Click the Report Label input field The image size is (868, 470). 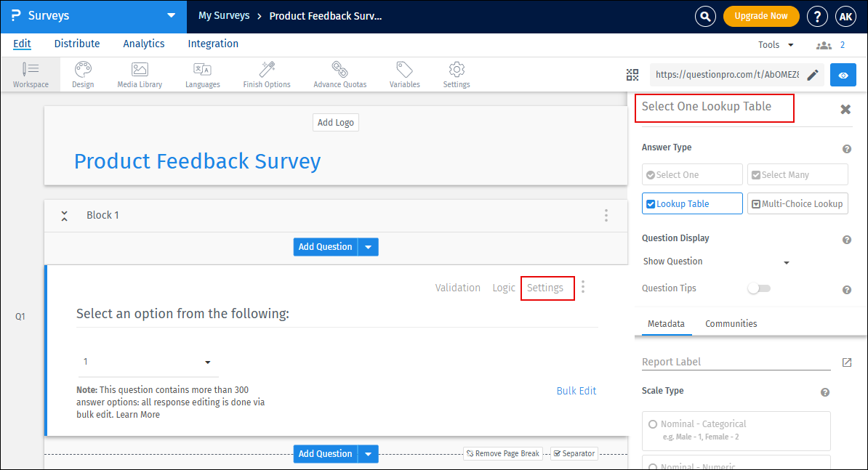[736, 362]
